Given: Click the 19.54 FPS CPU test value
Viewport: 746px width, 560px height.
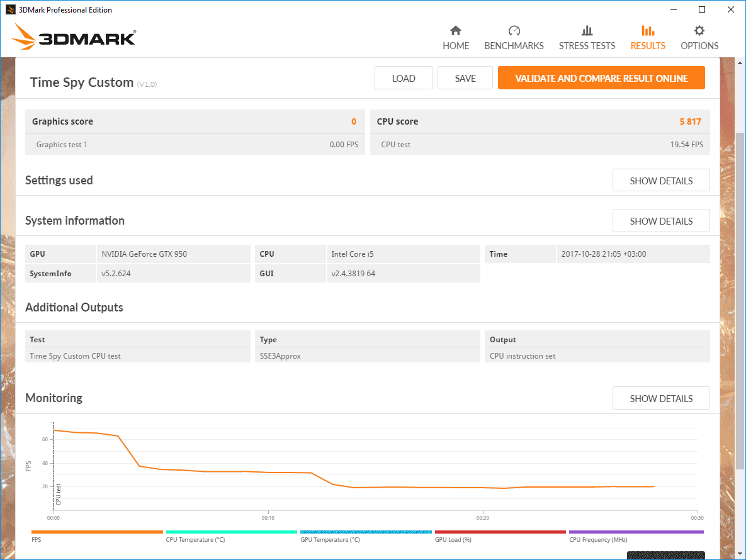Looking at the screenshot, I should click(x=687, y=145).
